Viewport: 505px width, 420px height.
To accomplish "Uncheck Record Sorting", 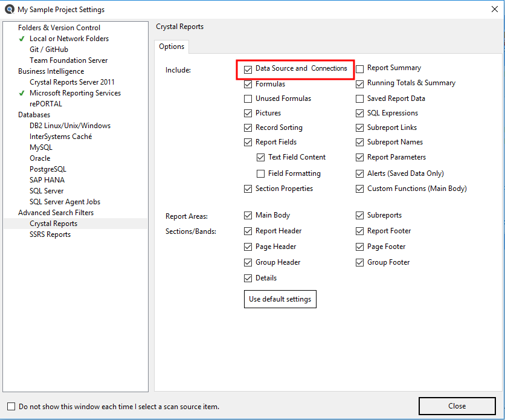I will point(248,128).
